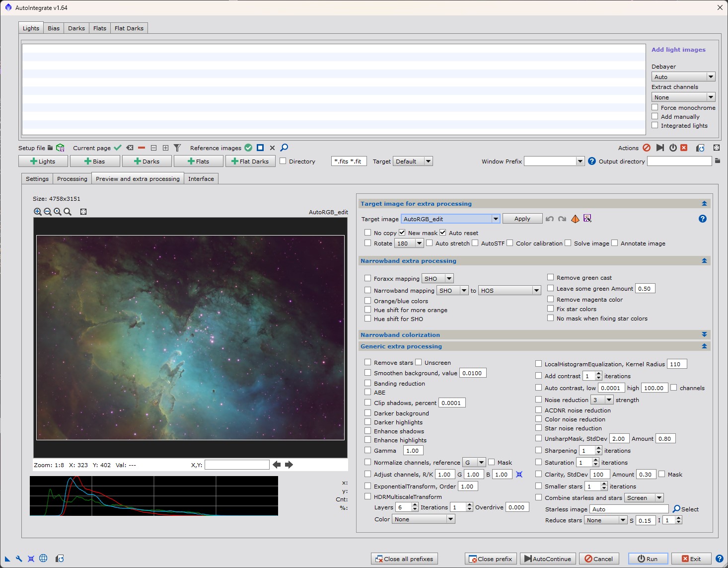Uncheck the New mask checkbox
This screenshot has width=728, height=568.
point(402,233)
